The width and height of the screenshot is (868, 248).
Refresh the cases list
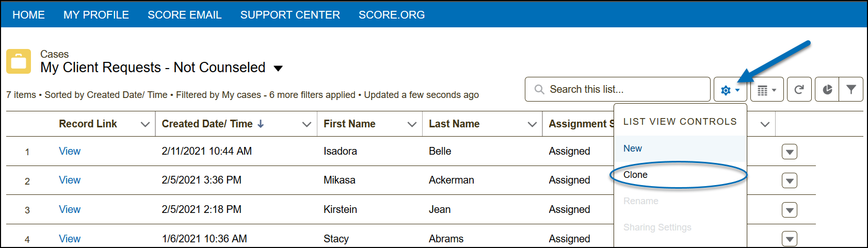[799, 90]
